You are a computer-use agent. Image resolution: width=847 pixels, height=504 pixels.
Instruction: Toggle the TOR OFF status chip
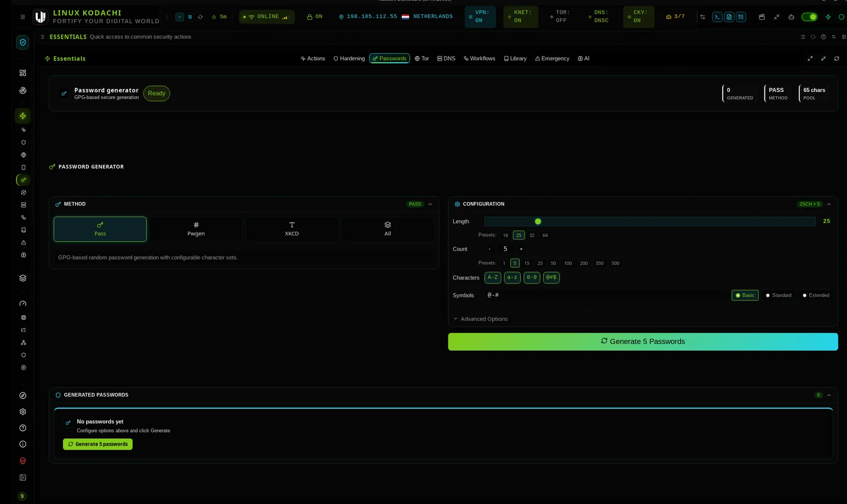[x=560, y=17]
